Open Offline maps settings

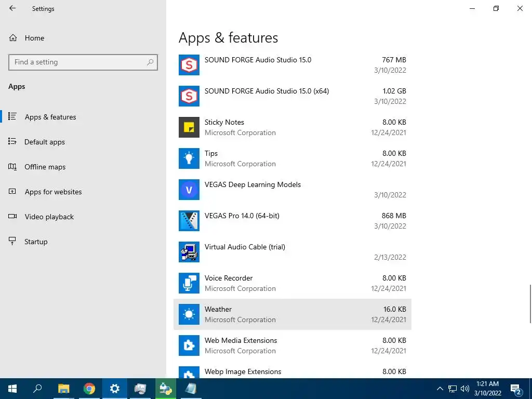click(x=45, y=167)
